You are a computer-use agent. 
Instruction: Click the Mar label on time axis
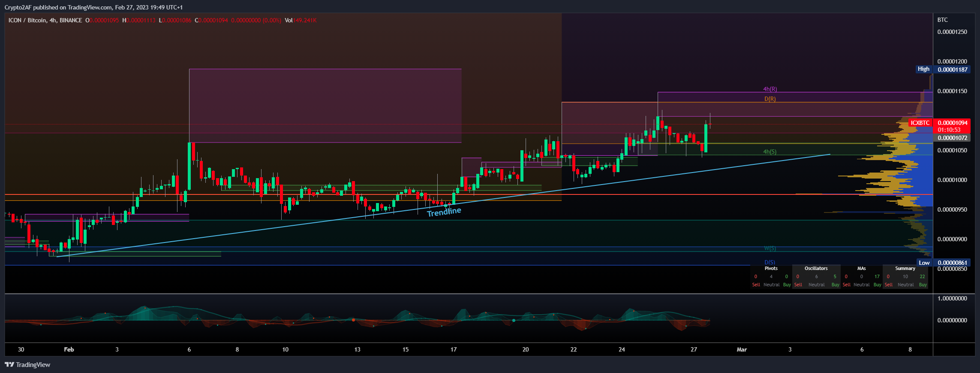click(742, 349)
